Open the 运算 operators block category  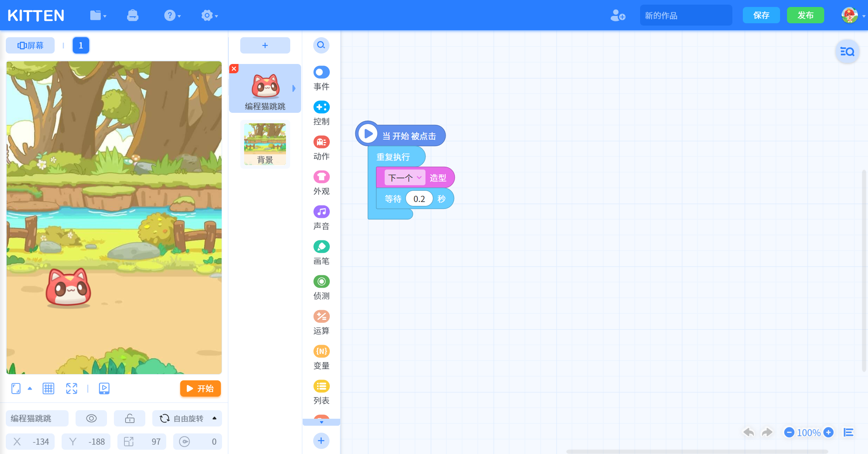[x=321, y=323]
